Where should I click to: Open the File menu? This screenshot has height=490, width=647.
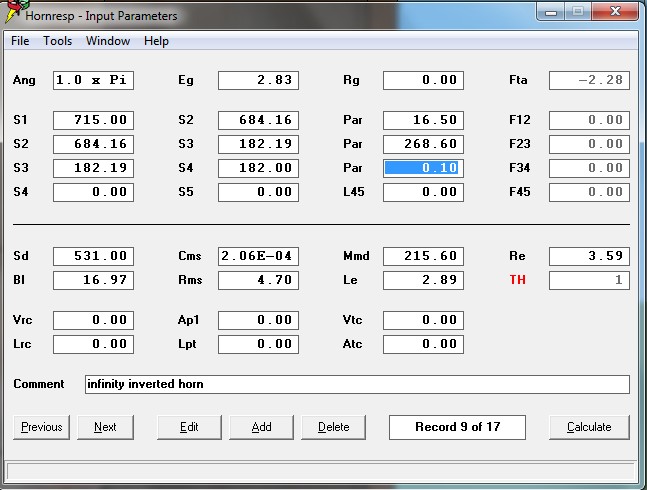coord(20,41)
